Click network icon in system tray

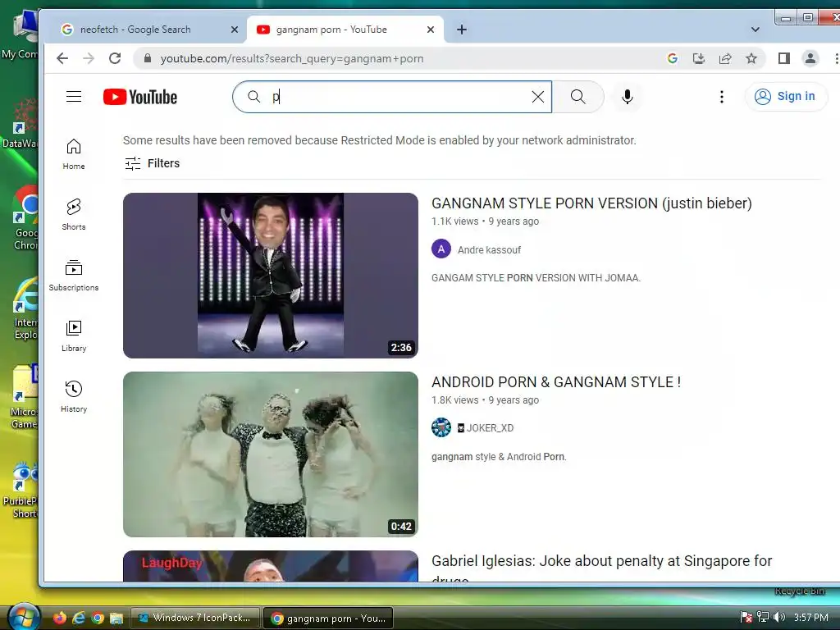[x=763, y=617]
